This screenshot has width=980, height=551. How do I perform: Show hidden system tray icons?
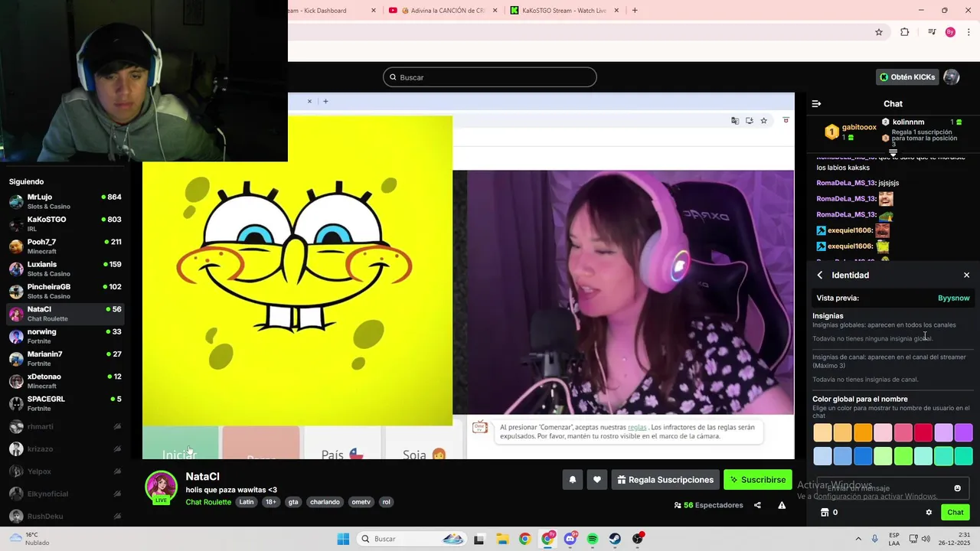857,539
